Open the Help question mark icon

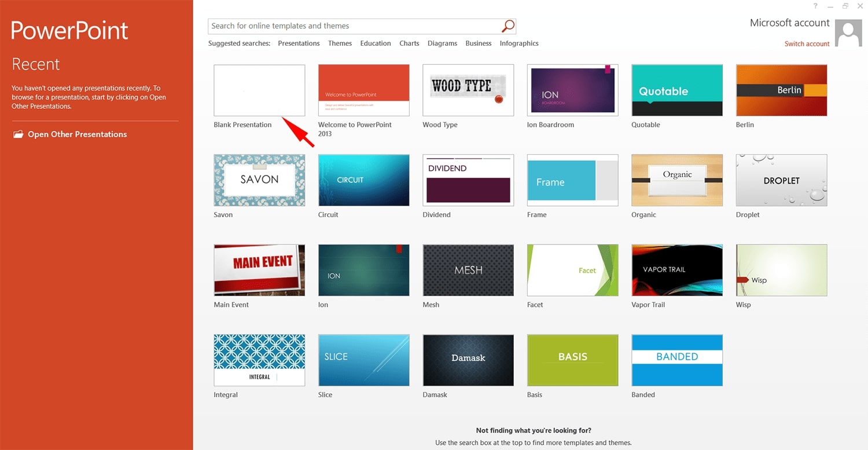click(815, 6)
